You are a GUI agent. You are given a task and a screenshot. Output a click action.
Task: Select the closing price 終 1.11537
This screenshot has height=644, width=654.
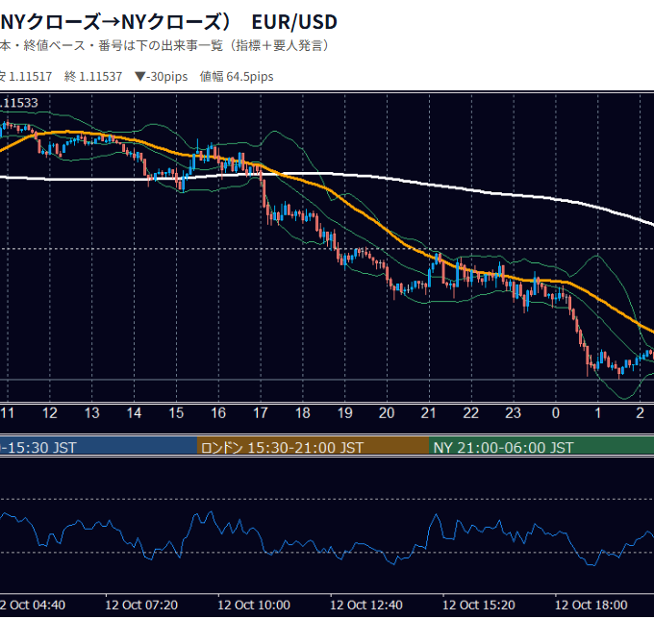(93, 77)
